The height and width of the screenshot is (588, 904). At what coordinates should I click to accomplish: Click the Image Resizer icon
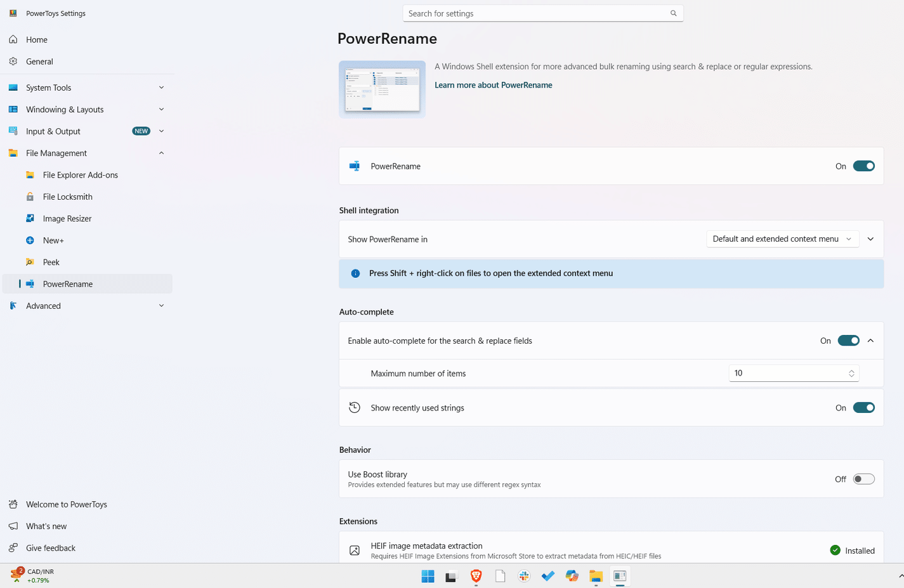[30, 218]
